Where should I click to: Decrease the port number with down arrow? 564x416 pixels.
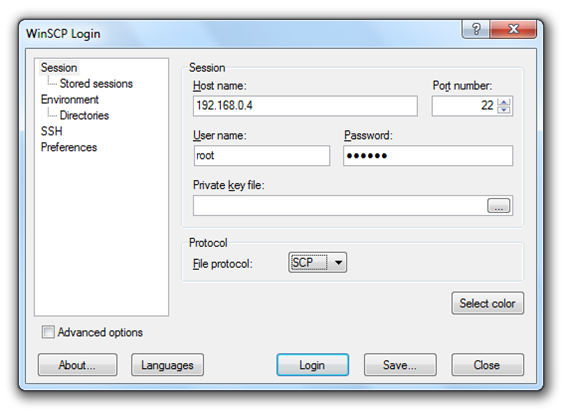(504, 109)
